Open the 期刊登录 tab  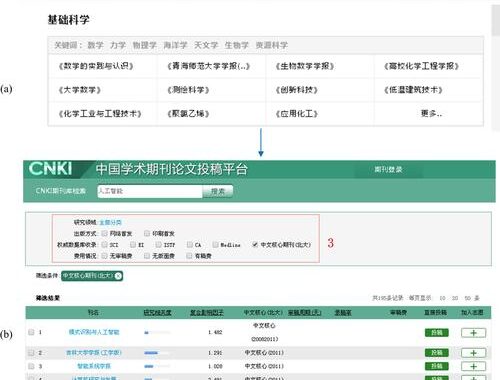[x=388, y=169]
